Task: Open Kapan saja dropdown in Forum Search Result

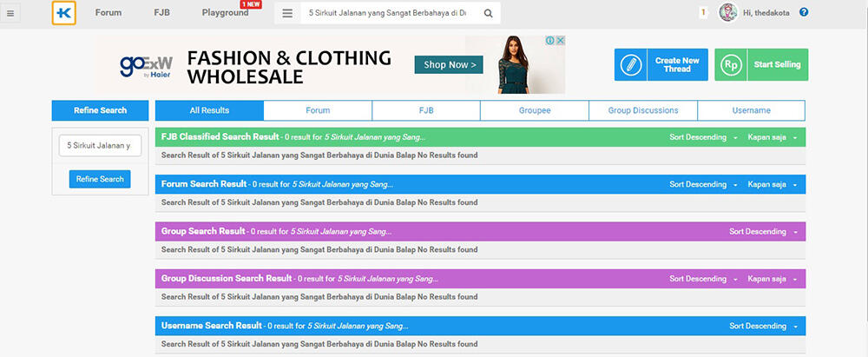Action: 773,185
